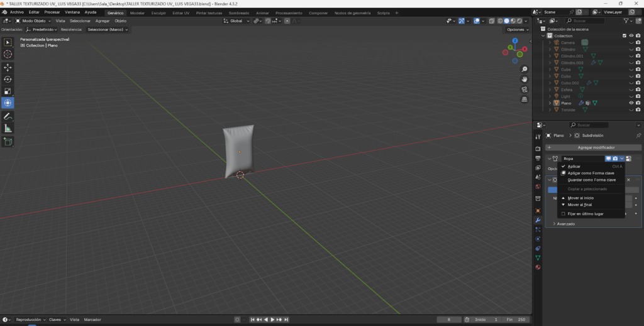
Task: Open the Tool properties tab
Action: tap(538, 137)
